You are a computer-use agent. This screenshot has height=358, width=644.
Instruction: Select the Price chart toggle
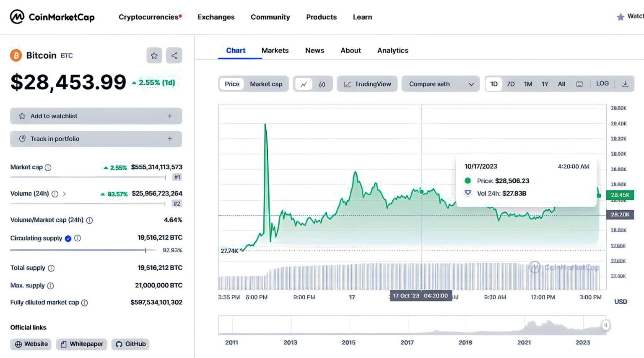(232, 84)
